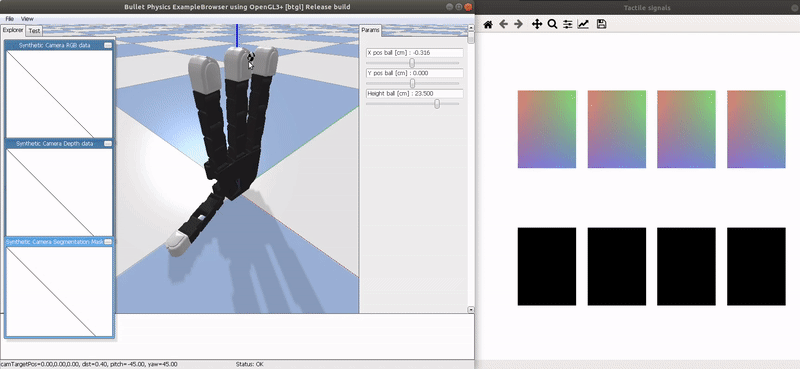Collapse the Synthetic Camera Depth data panel
The height and width of the screenshot is (369, 800).
tap(108, 144)
